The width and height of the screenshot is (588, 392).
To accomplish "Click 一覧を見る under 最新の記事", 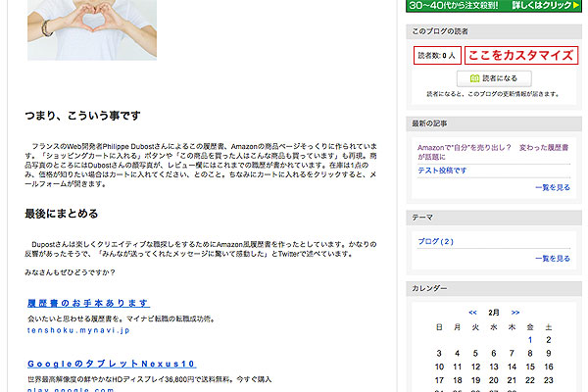I will [553, 187].
